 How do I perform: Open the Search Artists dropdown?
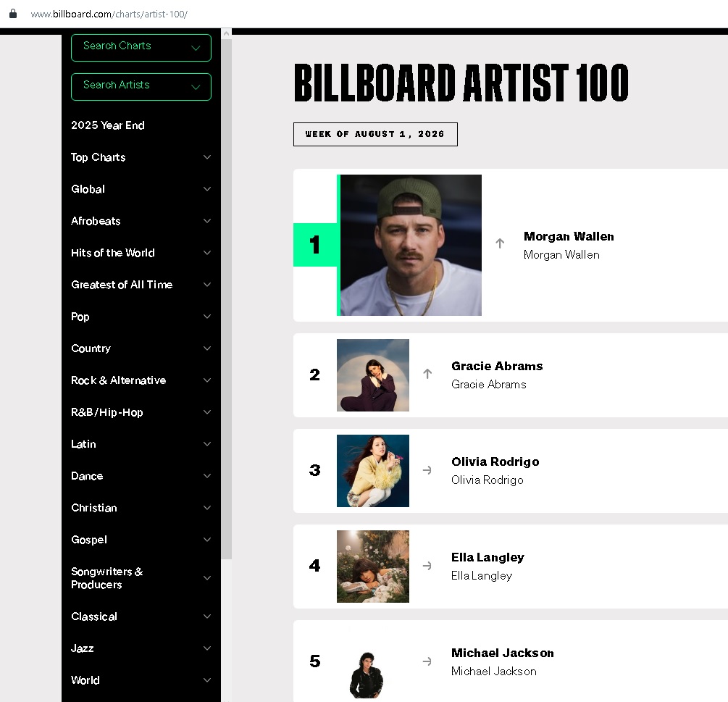point(141,87)
